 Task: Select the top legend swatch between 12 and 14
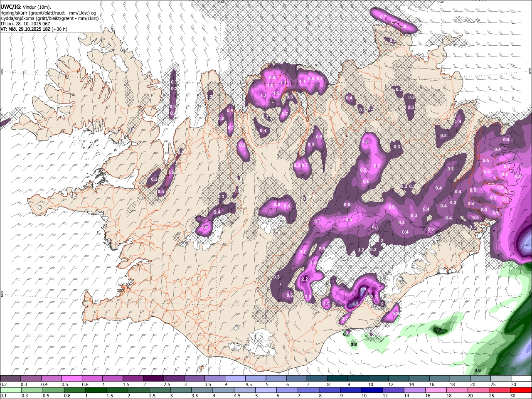pyautogui.click(x=399, y=379)
